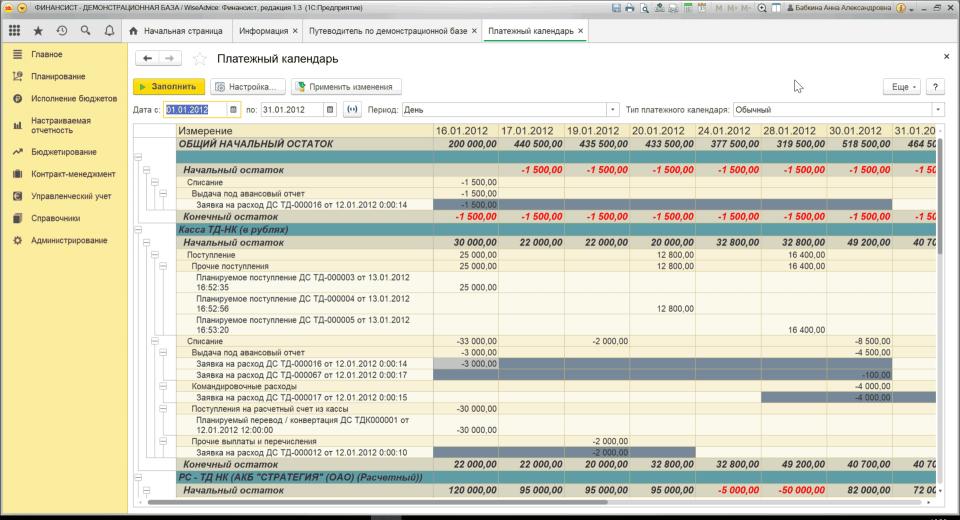Click the help '?' button
The height and width of the screenshot is (520, 960).
pos(935,86)
